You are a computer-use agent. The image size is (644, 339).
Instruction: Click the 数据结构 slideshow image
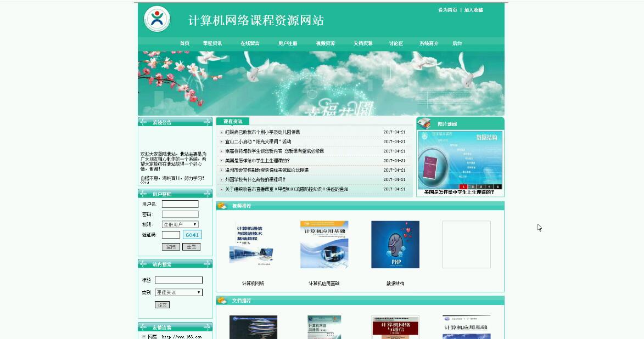pos(460,160)
